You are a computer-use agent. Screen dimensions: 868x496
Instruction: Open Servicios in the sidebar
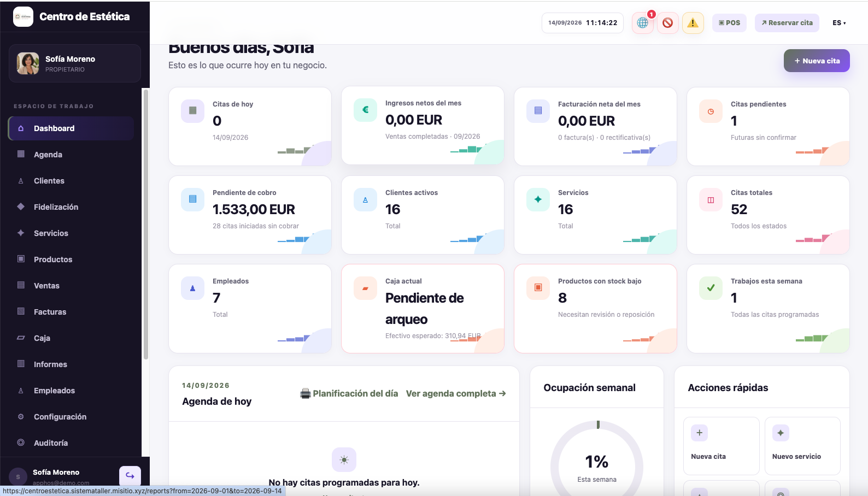[71, 233]
